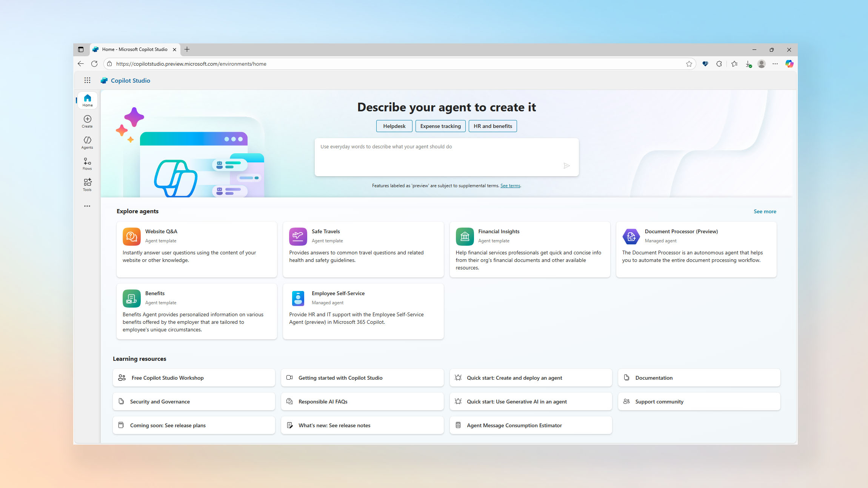Select the Home Copilot Studio browser tab
The image size is (868, 488).
tap(134, 49)
